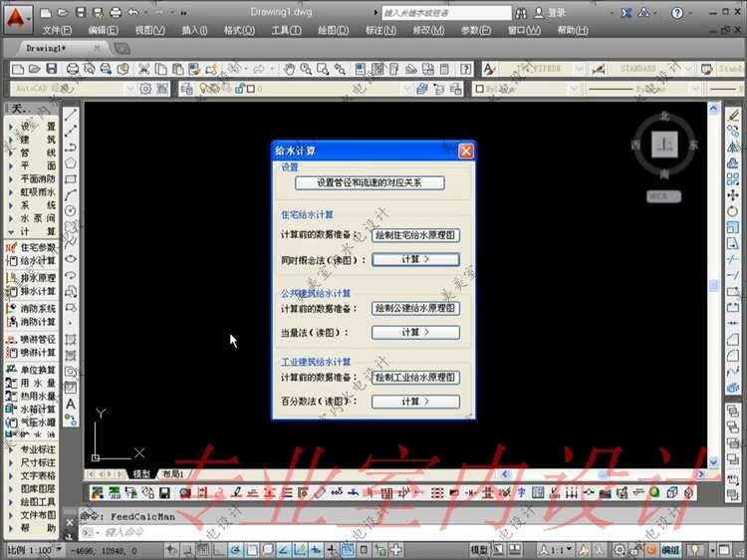
Task: Click 设置管径和流速的对应关系 button
Action: click(369, 183)
